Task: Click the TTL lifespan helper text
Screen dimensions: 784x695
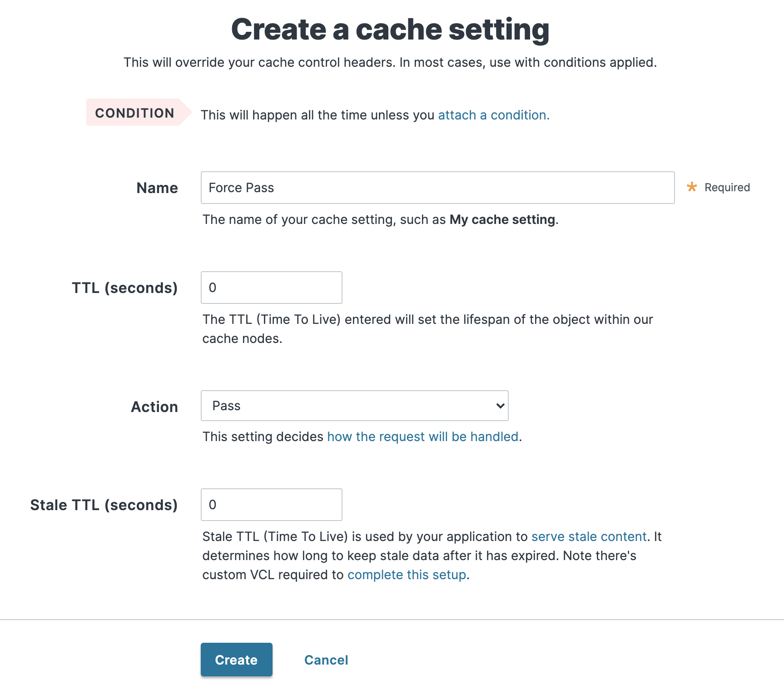Action: click(427, 328)
